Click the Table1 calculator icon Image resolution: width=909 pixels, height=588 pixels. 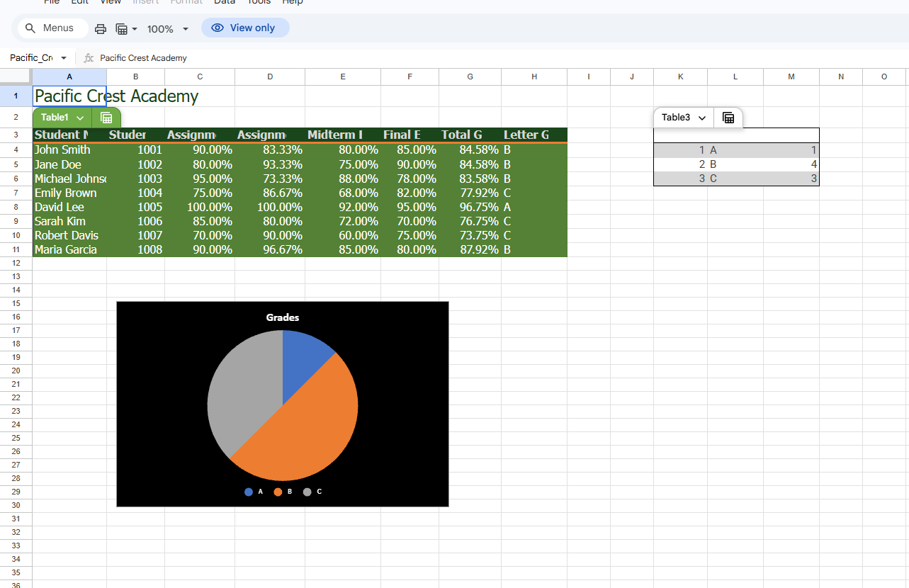(x=106, y=118)
